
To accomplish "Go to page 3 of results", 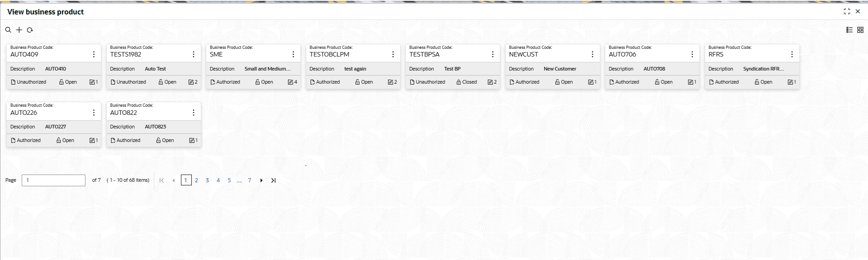I will [207, 180].
